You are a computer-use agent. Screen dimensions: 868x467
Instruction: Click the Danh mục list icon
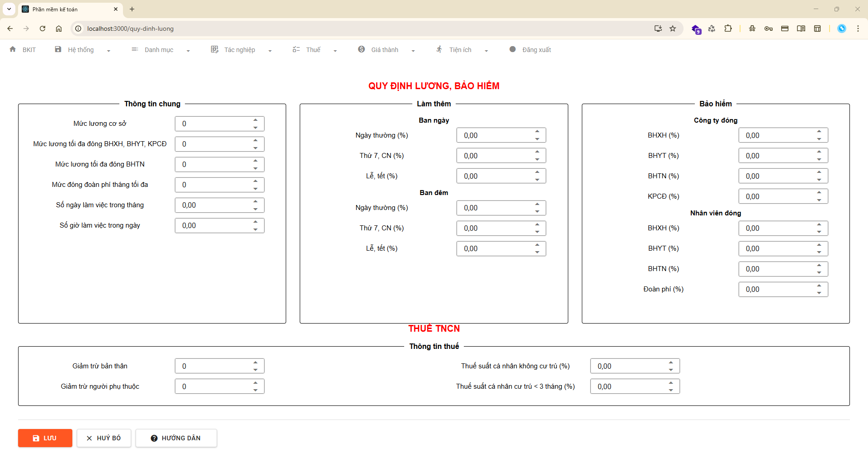(135, 49)
